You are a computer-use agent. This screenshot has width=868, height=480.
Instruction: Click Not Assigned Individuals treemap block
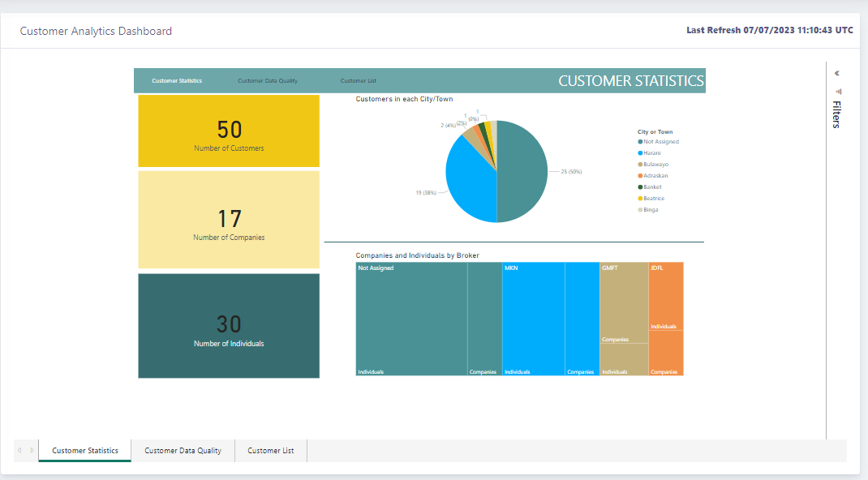coord(411,319)
